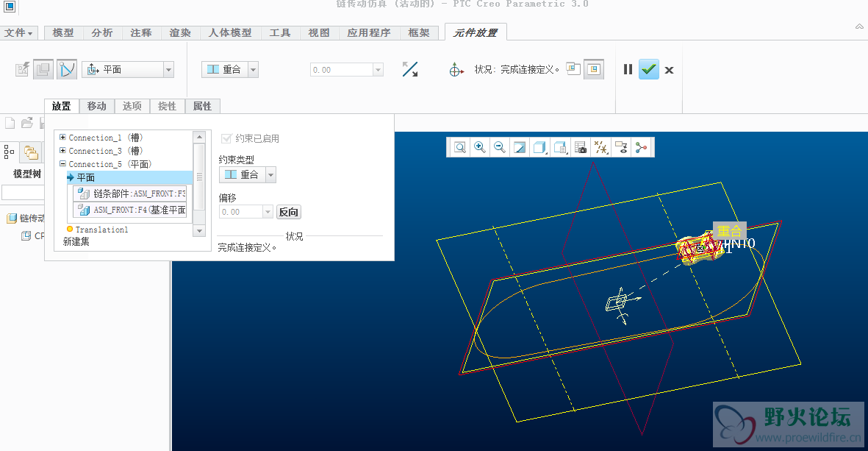This screenshot has width=868, height=451.
Task: Click the annotation display icon
Action: click(x=621, y=147)
